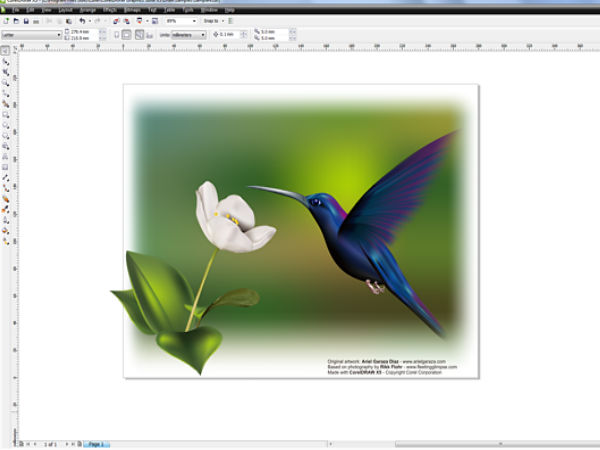Image resolution: width=600 pixels, height=450 pixels.
Task: Click the nudge distance 0.1 mm field
Action: click(x=229, y=35)
